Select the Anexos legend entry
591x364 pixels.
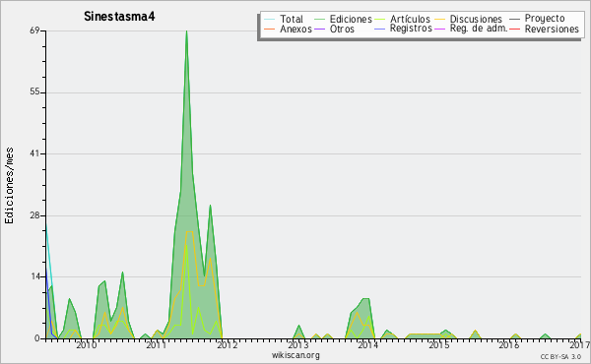click(x=295, y=29)
